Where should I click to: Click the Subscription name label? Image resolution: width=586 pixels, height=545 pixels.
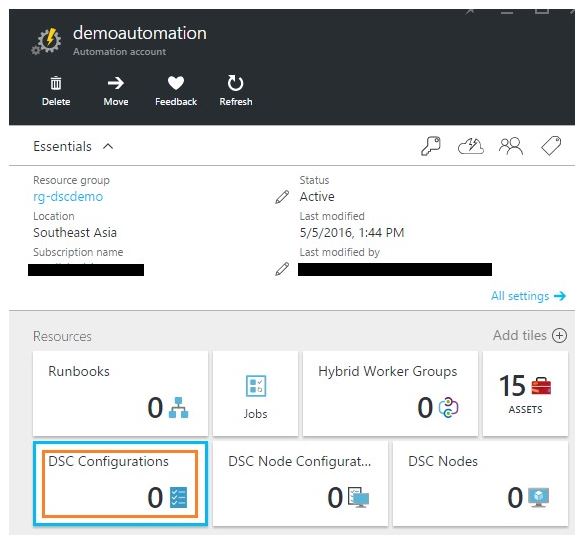point(78,252)
